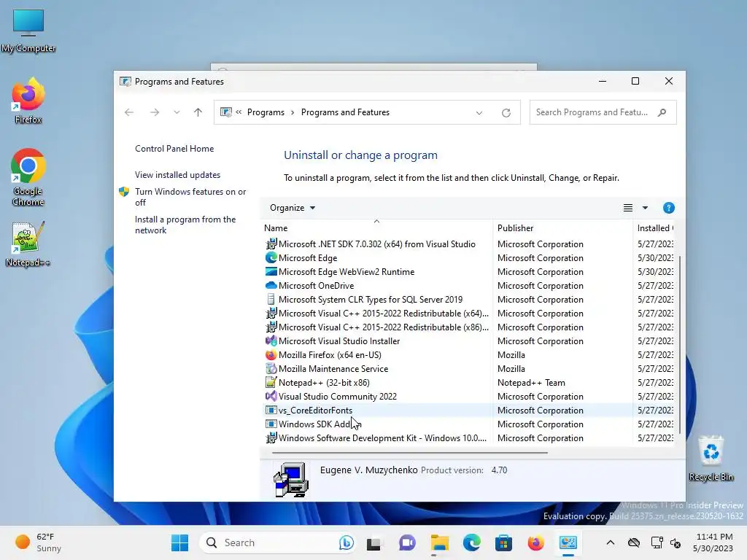Refresh the Programs and Features list

pyautogui.click(x=506, y=113)
